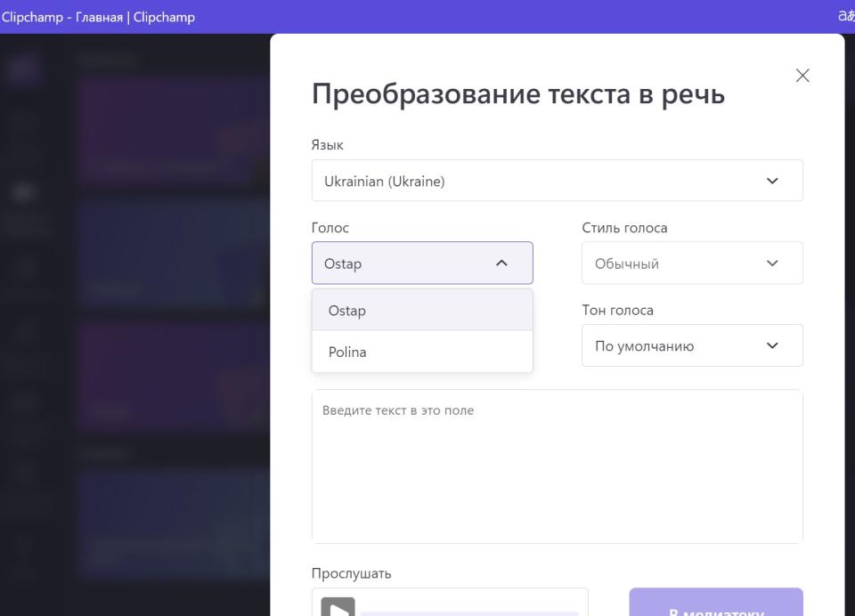Click the В медиатеку button
This screenshot has height=616, width=855.
pyautogui.click(x=715, y=605)
